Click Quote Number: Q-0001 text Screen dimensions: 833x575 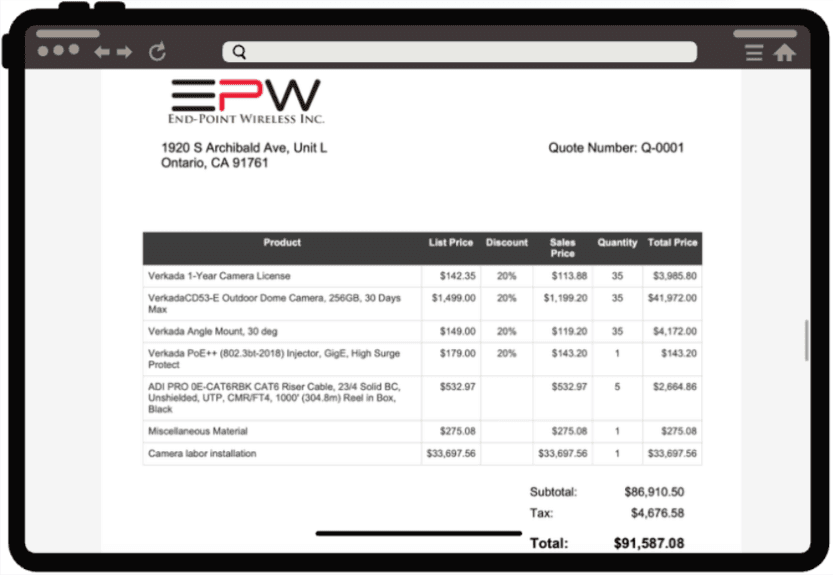(x=616, y=148)
